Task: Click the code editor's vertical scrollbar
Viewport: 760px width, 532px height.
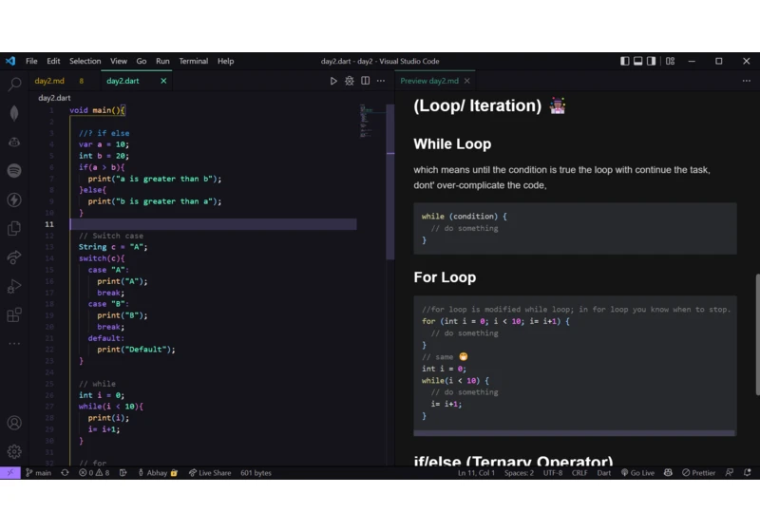Action: tap(390, 181)
